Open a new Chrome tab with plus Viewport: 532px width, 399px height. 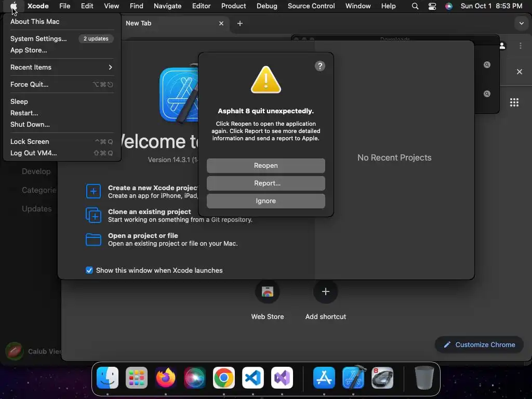click(240, 23)
